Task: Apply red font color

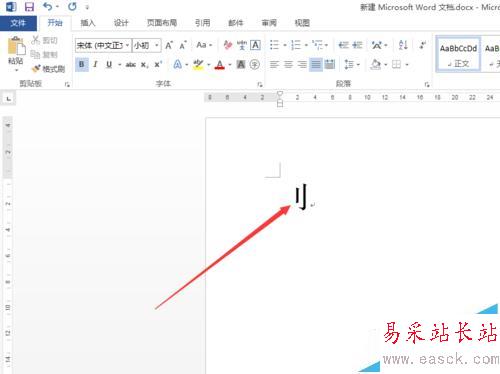Action: coord(220,64)
